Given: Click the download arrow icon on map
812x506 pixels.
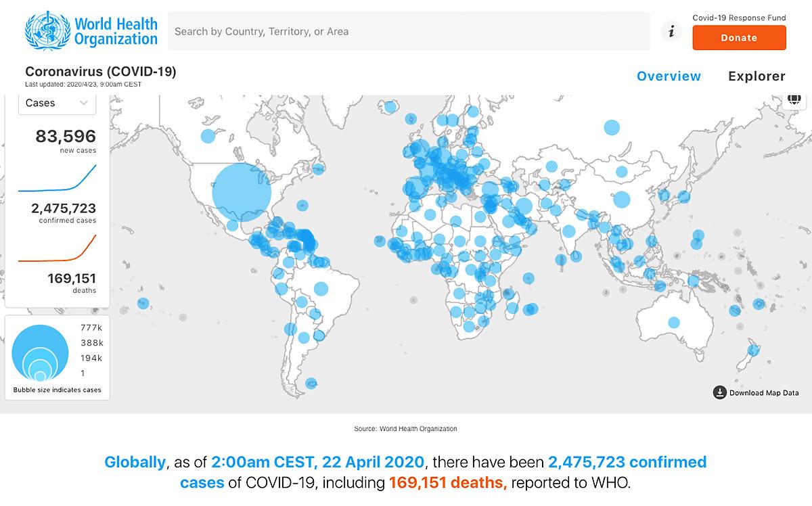Looking at the screenshot, I should pos(719,392).
